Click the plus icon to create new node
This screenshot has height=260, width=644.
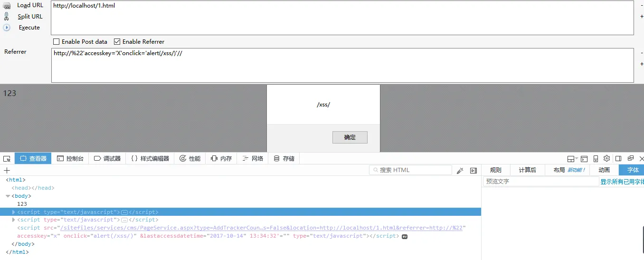click(x=7, y=170)
